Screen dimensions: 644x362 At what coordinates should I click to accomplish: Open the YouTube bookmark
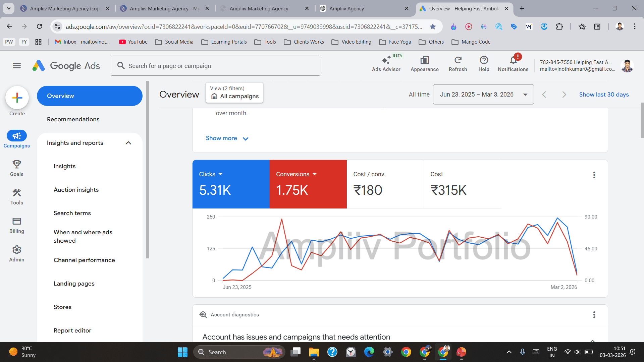click(133, 42)
